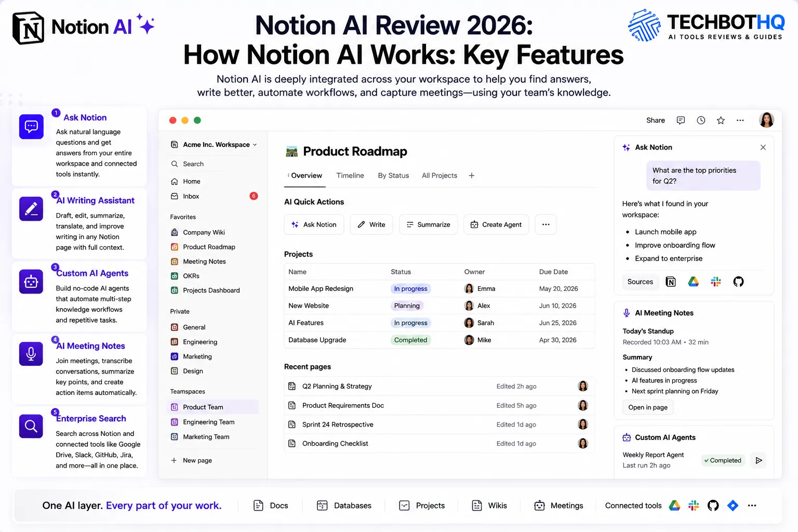Viewport: 798px width, 532px height.
Task: Go to Home in the sidebar
Action: (x=214, y=181)
